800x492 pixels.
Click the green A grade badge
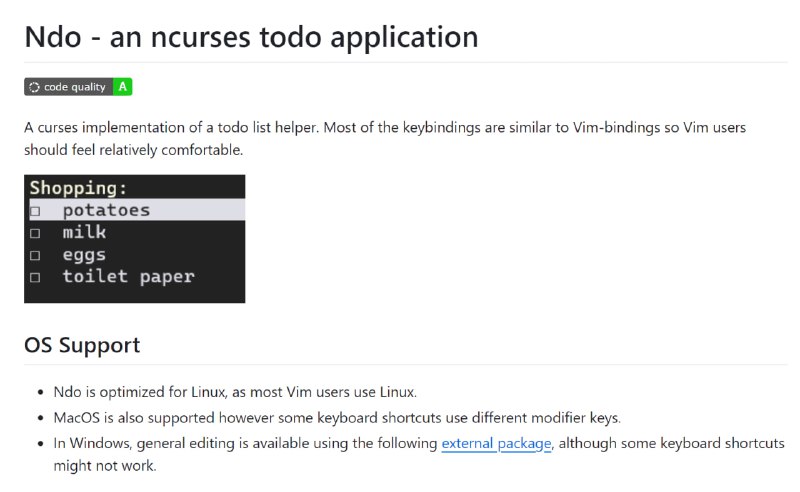pyautogui.click(x=122, y=87)
